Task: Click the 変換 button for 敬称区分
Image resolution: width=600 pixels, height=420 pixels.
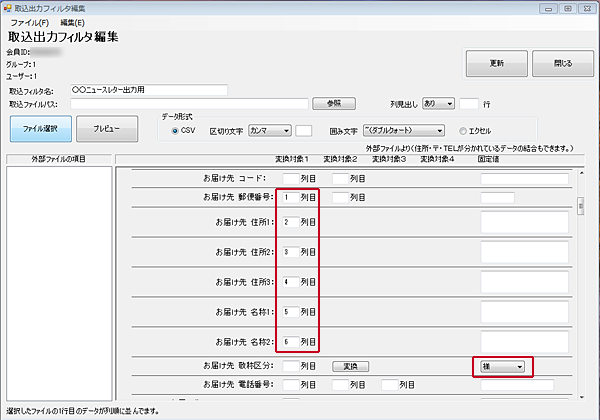Action: pyautogui.click(x=351, y=366)
